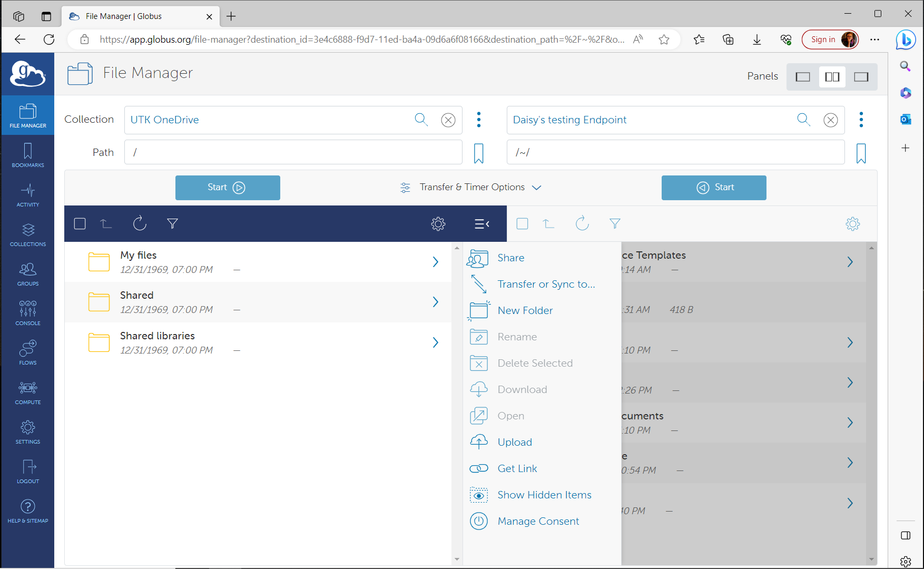This screenshot has width=924, height=569.
Task: Click the left pane Path input field
Action: point(293,152)
